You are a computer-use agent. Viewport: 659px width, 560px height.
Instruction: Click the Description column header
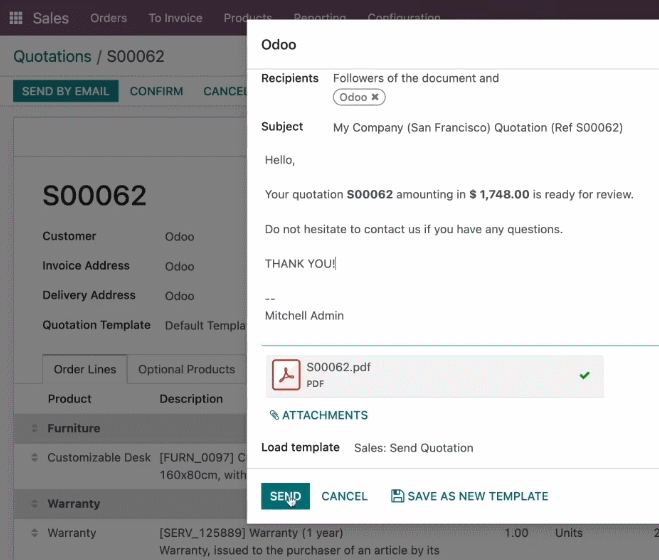click(x=191, y=399)
